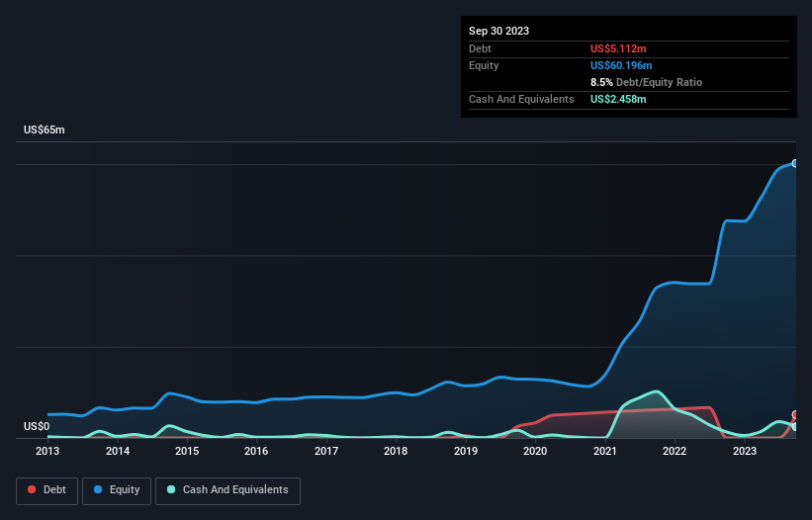Toggle the Equity series legend button
The width and height of the screenshot is (812, 520).
117,490
